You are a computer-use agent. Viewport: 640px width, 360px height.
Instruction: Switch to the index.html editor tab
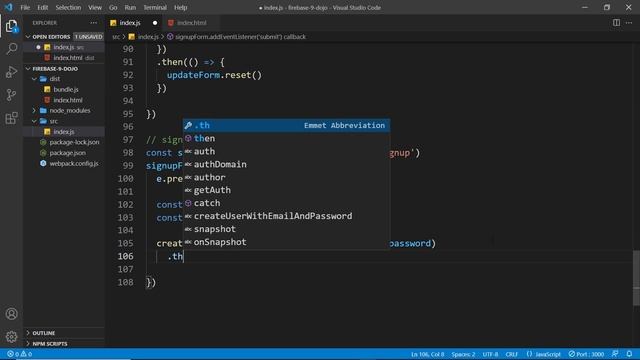coord(191,23)
